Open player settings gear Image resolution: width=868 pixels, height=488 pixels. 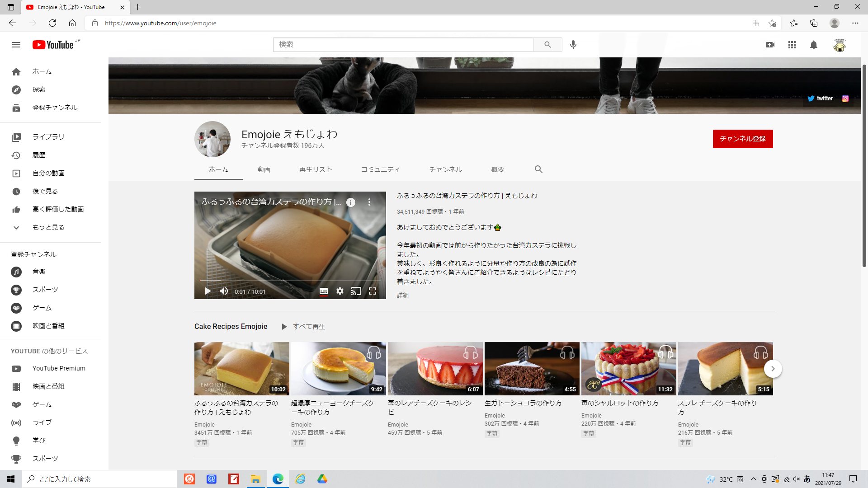tap(340, 291)
